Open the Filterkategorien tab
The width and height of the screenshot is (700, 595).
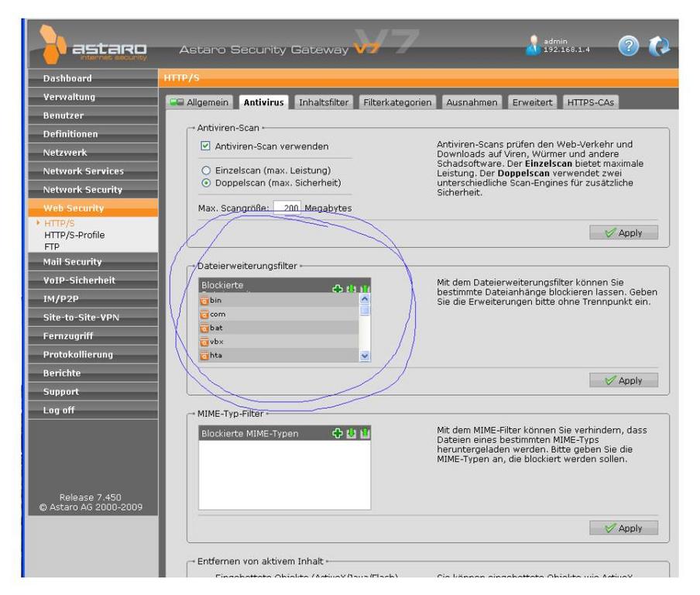(x=397, y=102)
